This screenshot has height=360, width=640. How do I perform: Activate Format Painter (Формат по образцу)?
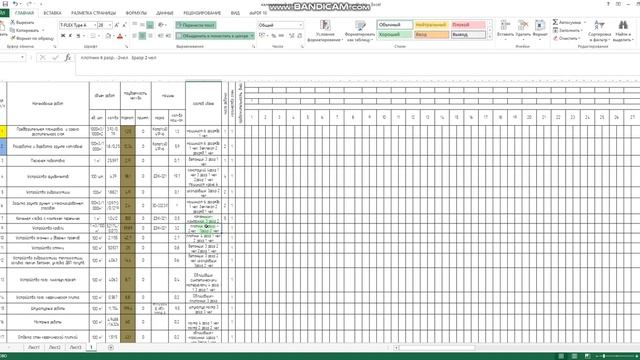pos(32,38)
